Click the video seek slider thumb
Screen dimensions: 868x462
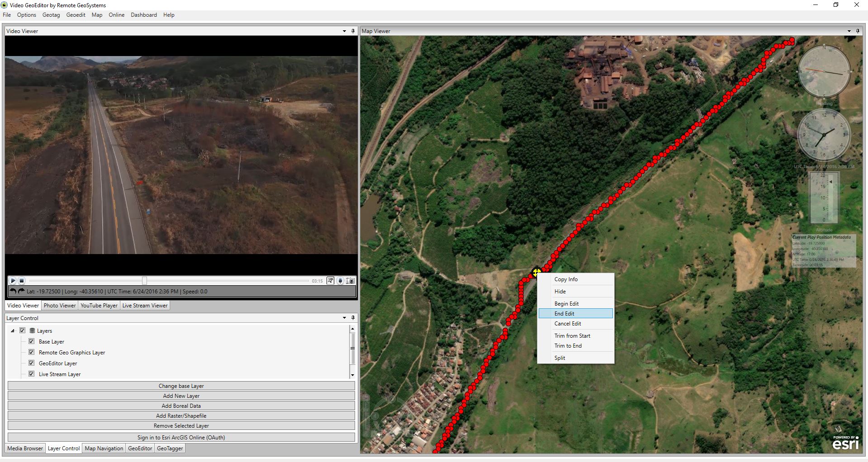click(x=144, y=281)
